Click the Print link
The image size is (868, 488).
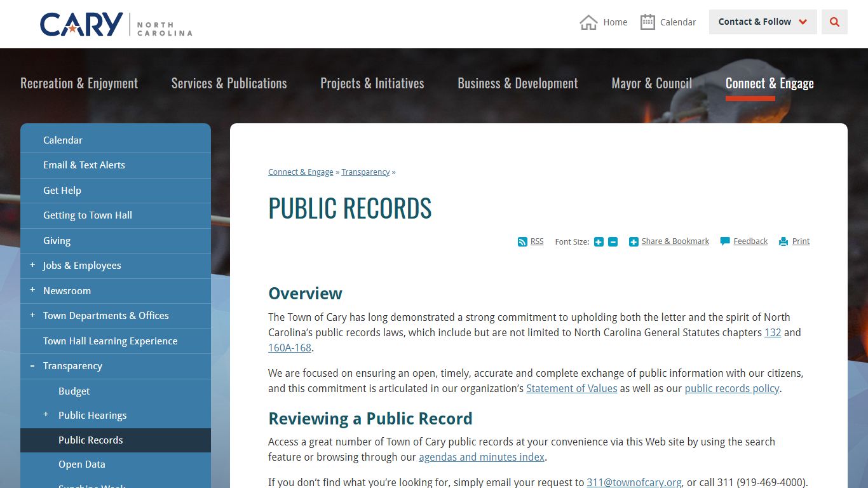[801, 241]
